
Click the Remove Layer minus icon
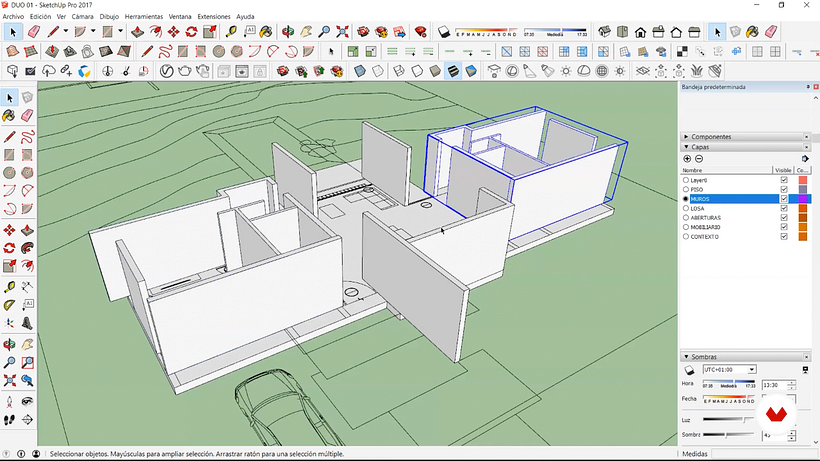click(x=699, y=159)
